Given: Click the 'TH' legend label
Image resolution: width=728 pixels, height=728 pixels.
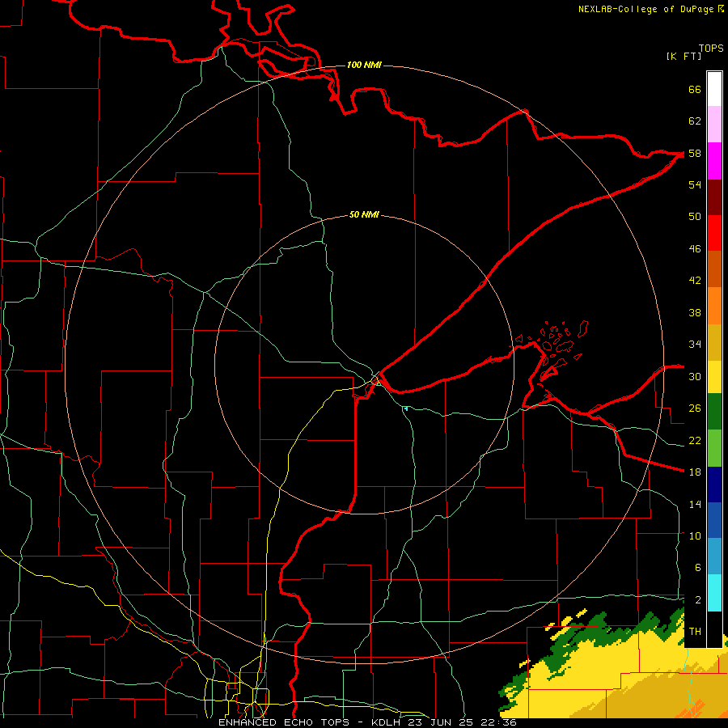Looking at the screenshot, I should (x=695, y=632).
